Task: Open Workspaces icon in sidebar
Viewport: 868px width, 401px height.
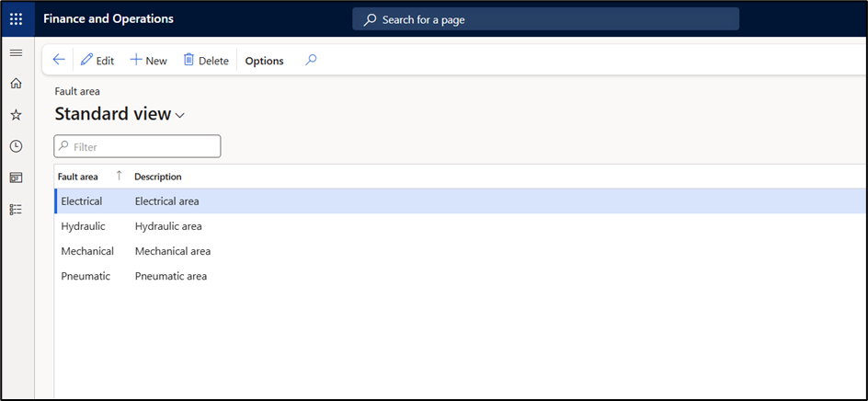Action: click(x=16, y=178)
